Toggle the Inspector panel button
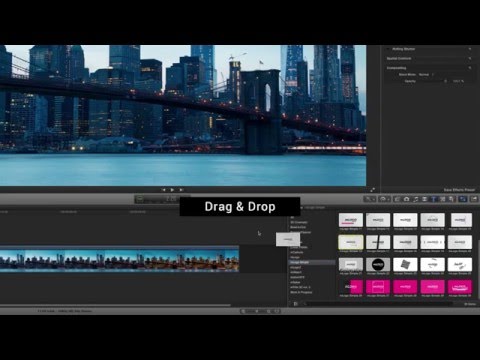This screenshot has width=480, height=360. pyautogui.click(x=463, y=199)
